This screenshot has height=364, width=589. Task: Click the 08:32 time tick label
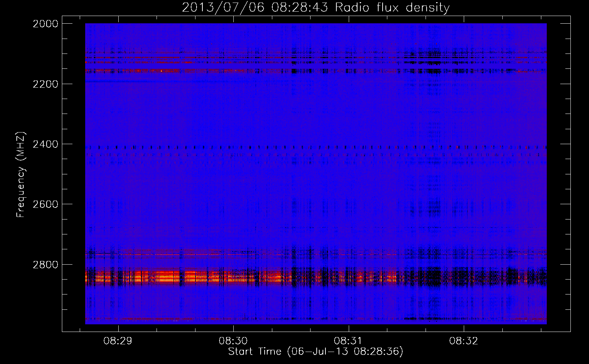coord(463,341)
